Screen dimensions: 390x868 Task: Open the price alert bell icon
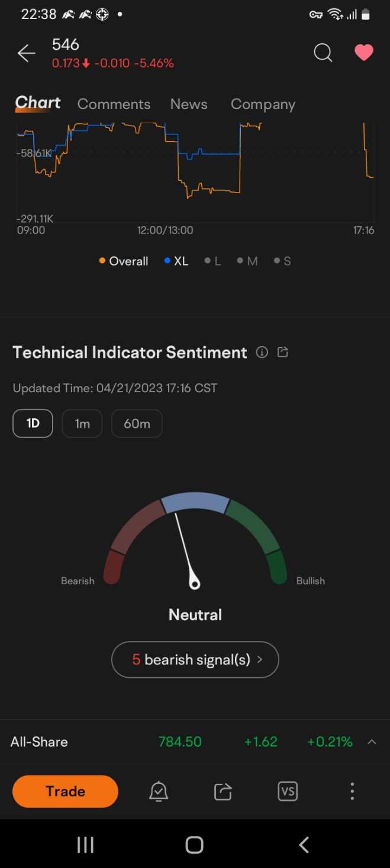point(159,792)
